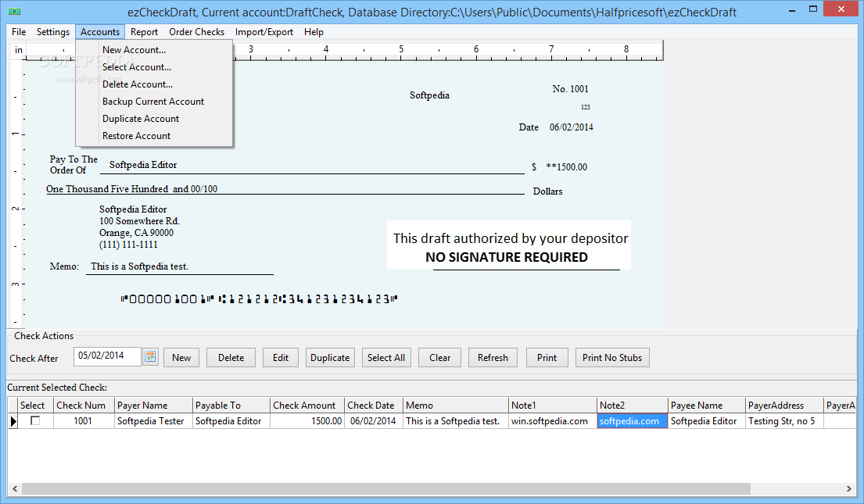The image size is (864, 504).
Task: Minimize the ezCheckDraft window
Action: point(792,10)
